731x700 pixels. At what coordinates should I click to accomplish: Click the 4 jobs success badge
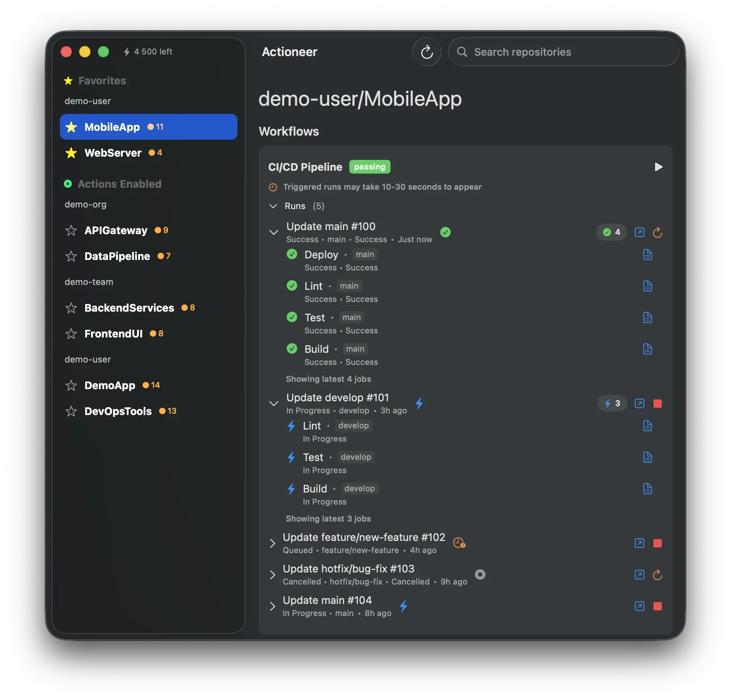611,232
